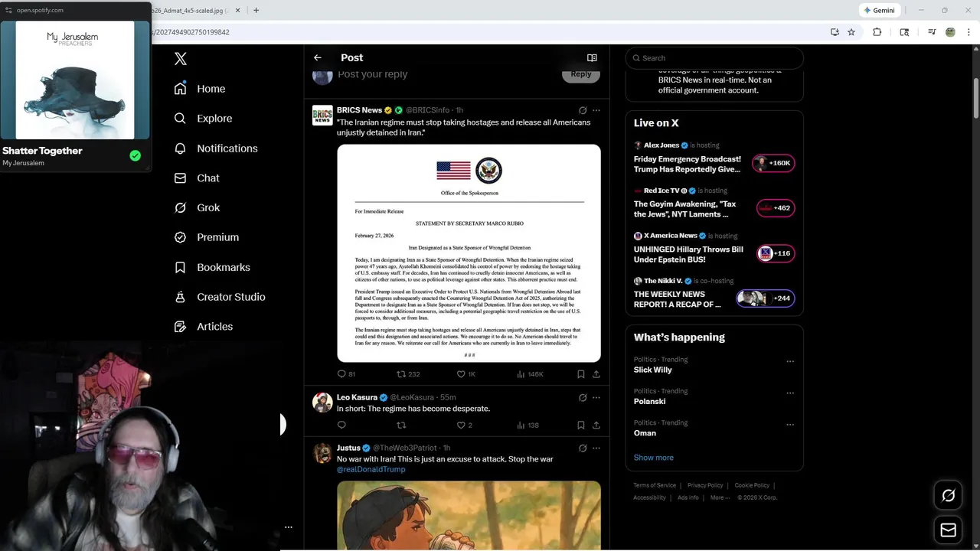Expand the More footer menu

(719, 497)
